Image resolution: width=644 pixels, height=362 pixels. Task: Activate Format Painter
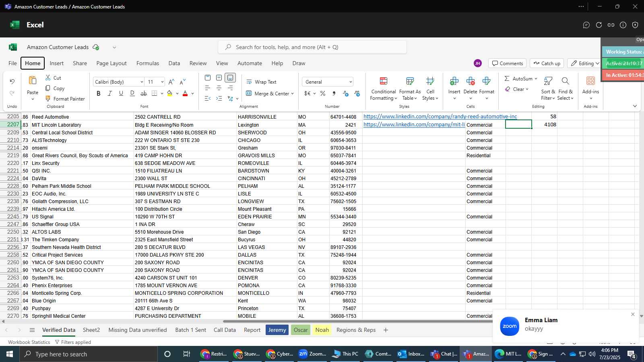[x=65, y=99]
